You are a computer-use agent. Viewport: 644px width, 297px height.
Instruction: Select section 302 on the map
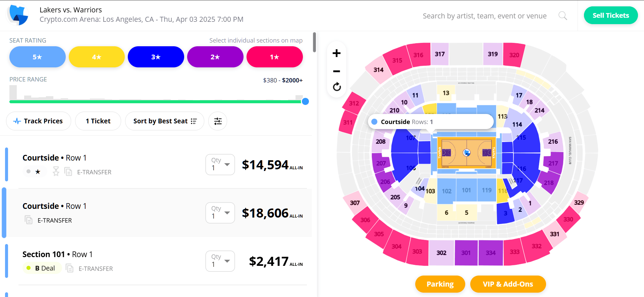point(441,253)
